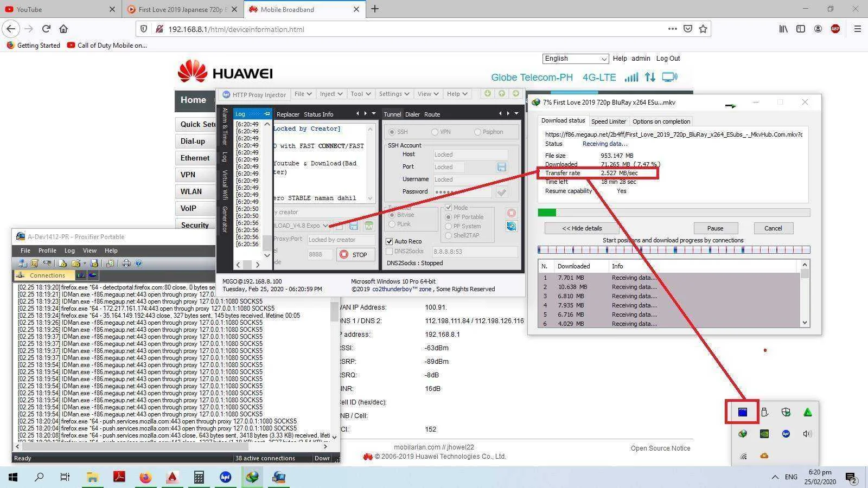
Task: Cancel the IDM download
Action: 773,228
